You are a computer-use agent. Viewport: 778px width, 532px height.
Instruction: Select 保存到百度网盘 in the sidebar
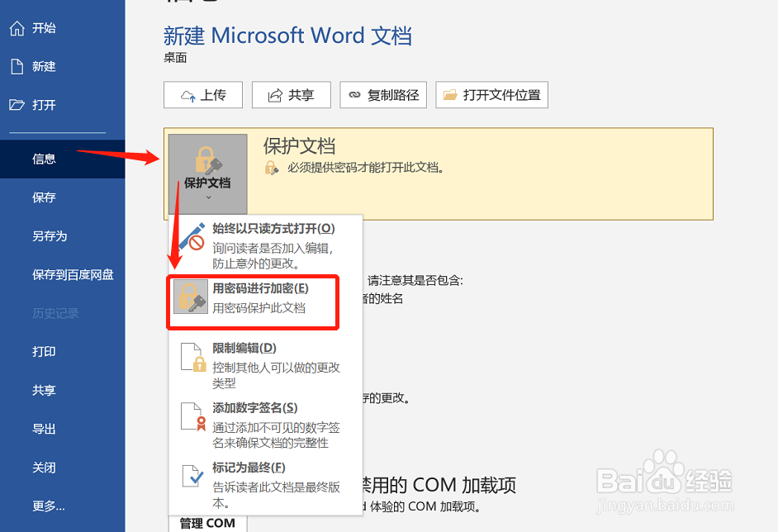point(63,274)
